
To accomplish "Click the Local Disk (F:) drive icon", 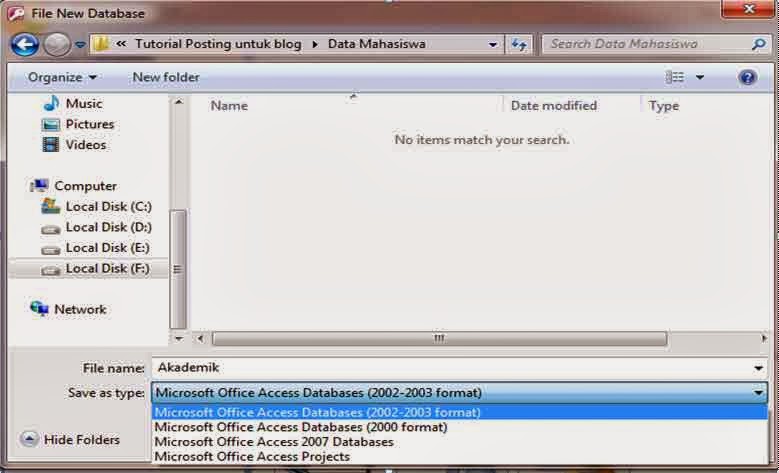I will 50,270.
